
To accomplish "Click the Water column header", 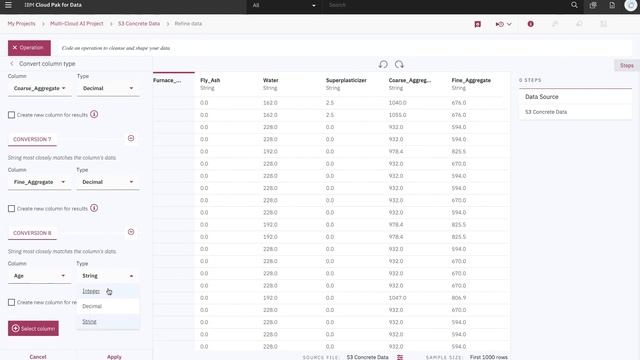I will coord(271,80).
